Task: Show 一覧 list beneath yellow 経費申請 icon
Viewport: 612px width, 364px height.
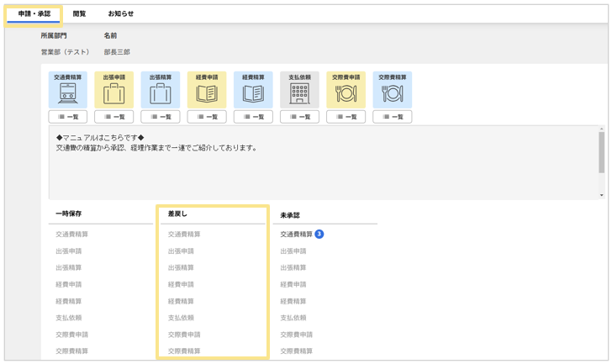Action: [207, 117]
